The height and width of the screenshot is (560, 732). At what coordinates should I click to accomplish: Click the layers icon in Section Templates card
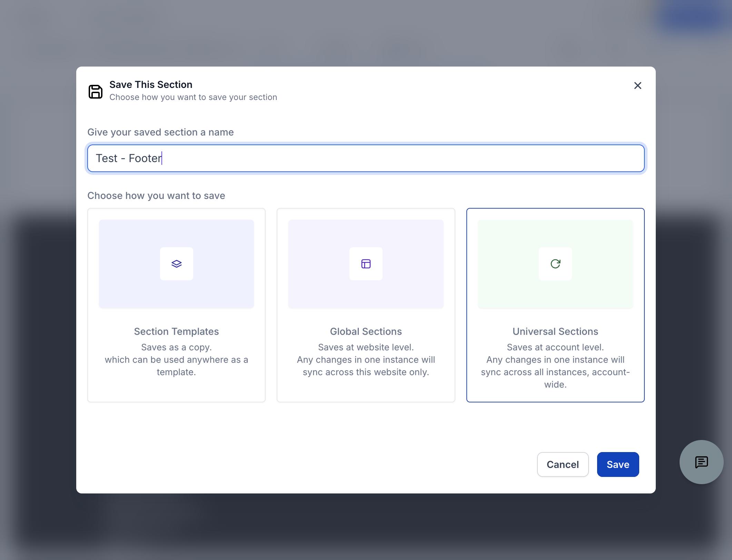(x=177, y=264)
